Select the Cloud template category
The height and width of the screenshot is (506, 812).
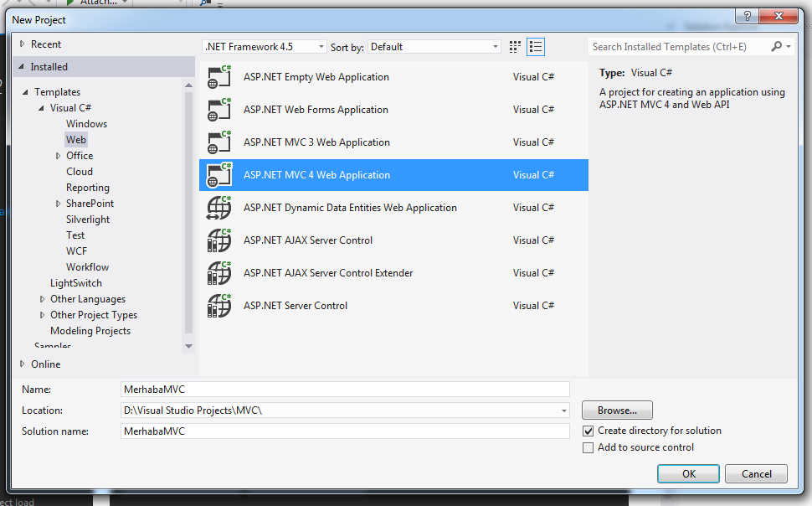click(80, 172)
